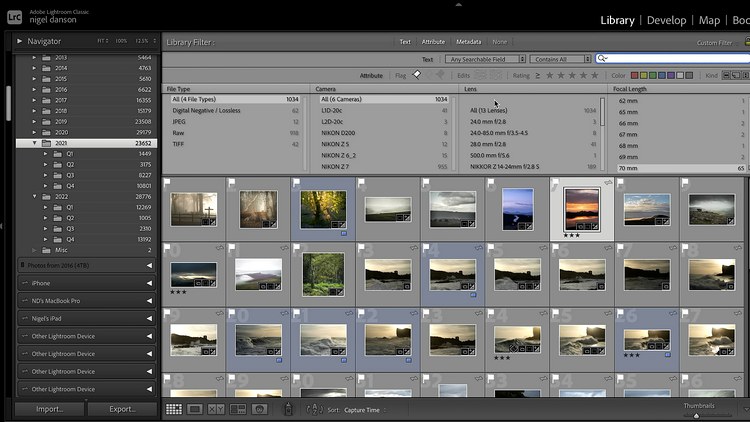Image resolution: width=750 pixels, height=422 pixels.
Task: Reverse sort direction with A-Z icon
Action: [x=314, y=410]
